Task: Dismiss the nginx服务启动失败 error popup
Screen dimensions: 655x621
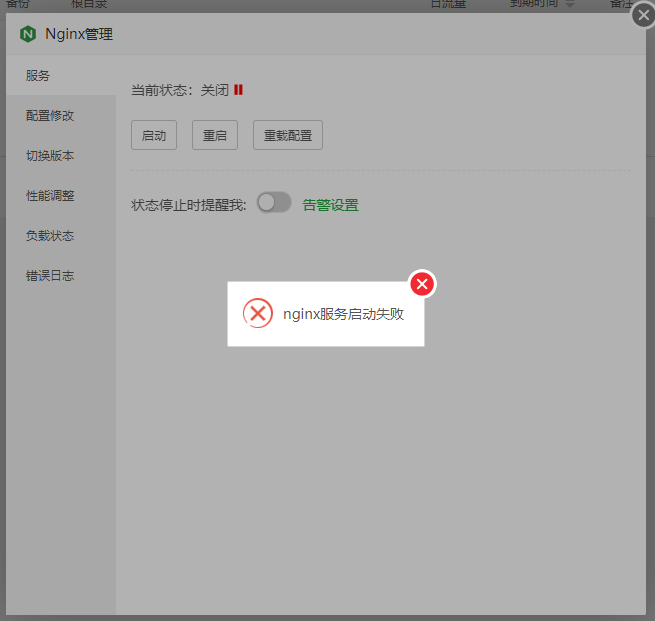Action: 422,284
